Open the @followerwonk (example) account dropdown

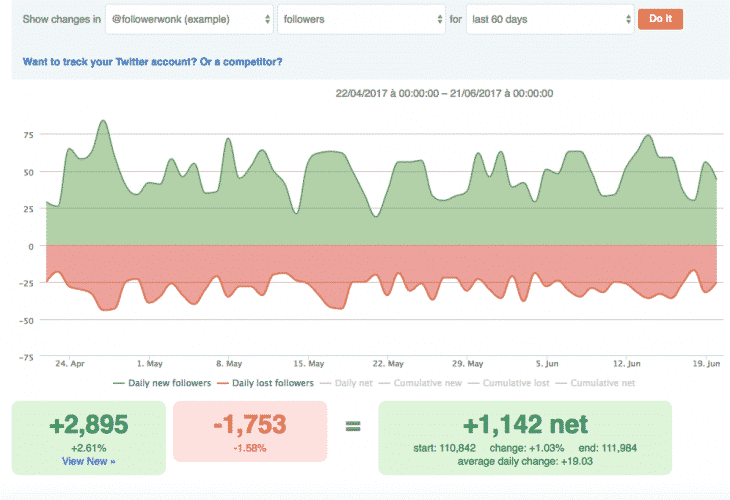pyautogui.click(x=189, y=19)
